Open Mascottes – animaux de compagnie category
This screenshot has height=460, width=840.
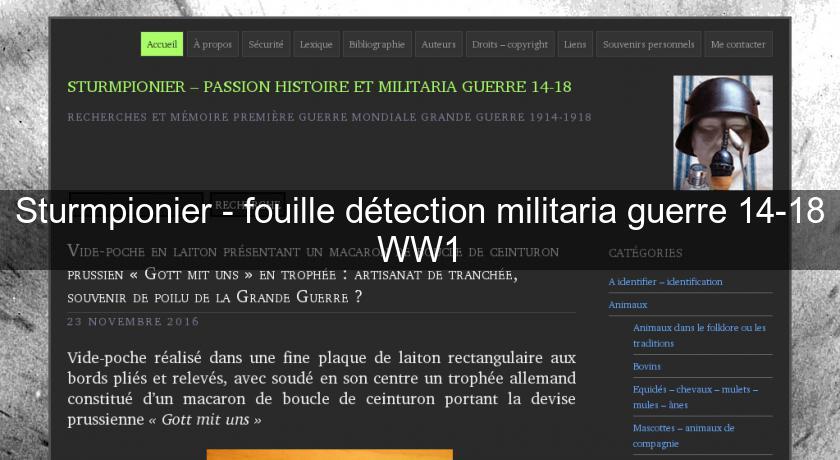pos(684,435)
